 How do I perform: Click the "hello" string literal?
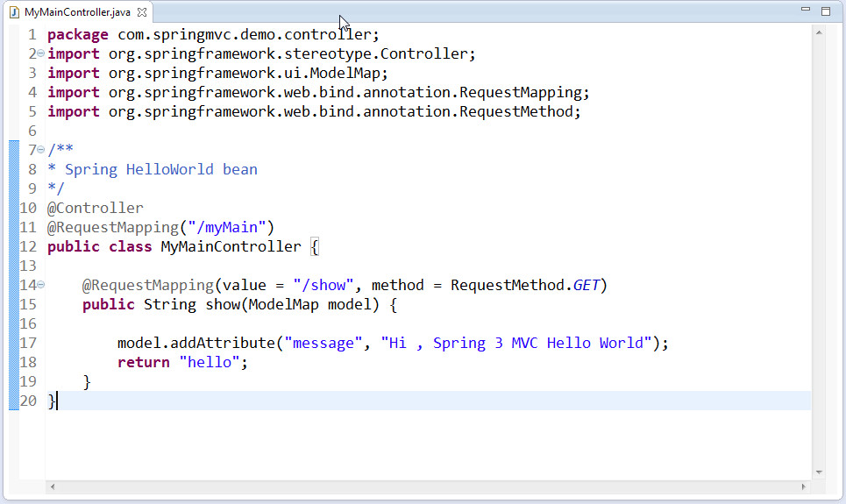pos(210,362)
